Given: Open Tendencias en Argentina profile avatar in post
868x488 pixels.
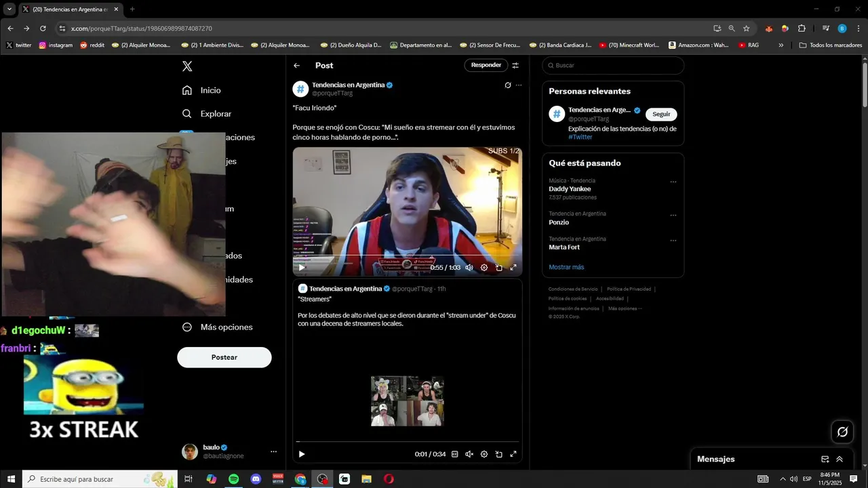Looking at the screenshot, I should 300,89.
